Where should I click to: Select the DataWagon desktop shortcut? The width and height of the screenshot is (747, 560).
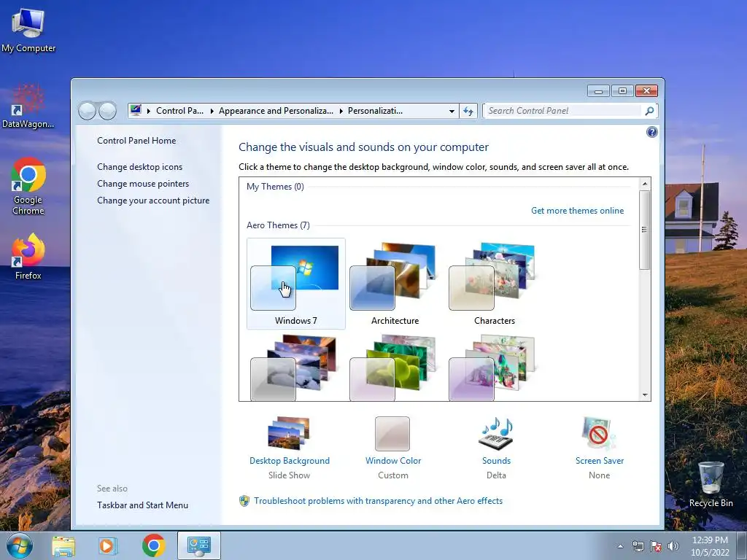[28, 106]
